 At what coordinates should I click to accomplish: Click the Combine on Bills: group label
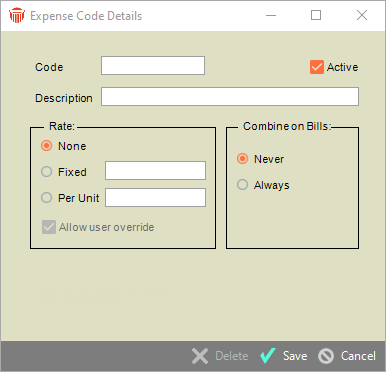click(x=287, y=126)
